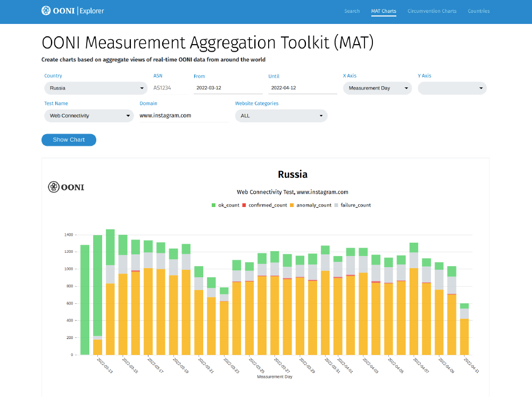Click the OONI Explorer logo in header
This screenshot has height=397, width=532.
pyautogui.click(x=73, y=11)
